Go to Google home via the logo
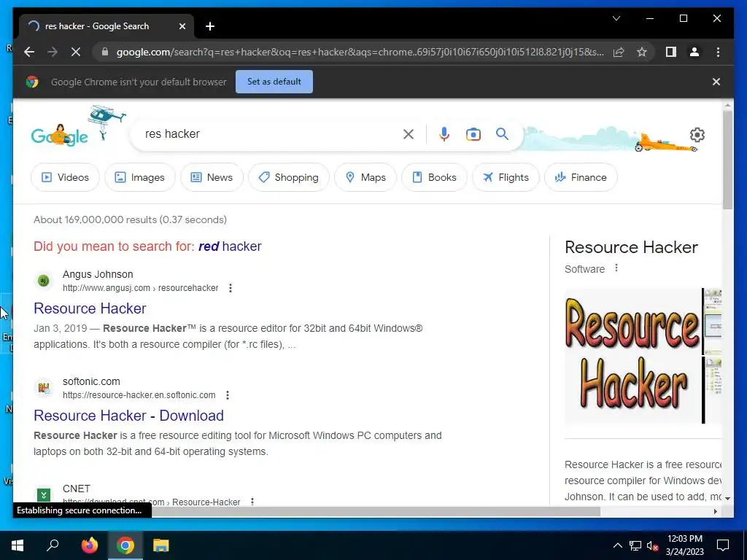747x560 pixels. click(x=60, y=135)
